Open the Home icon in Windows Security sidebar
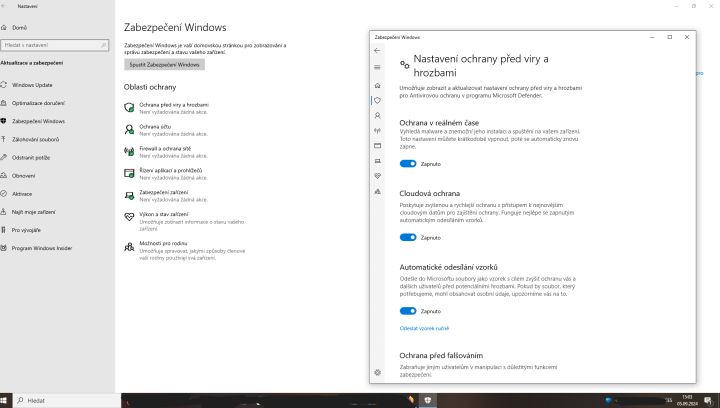This screenshot has width=720, height=408. 377,85
